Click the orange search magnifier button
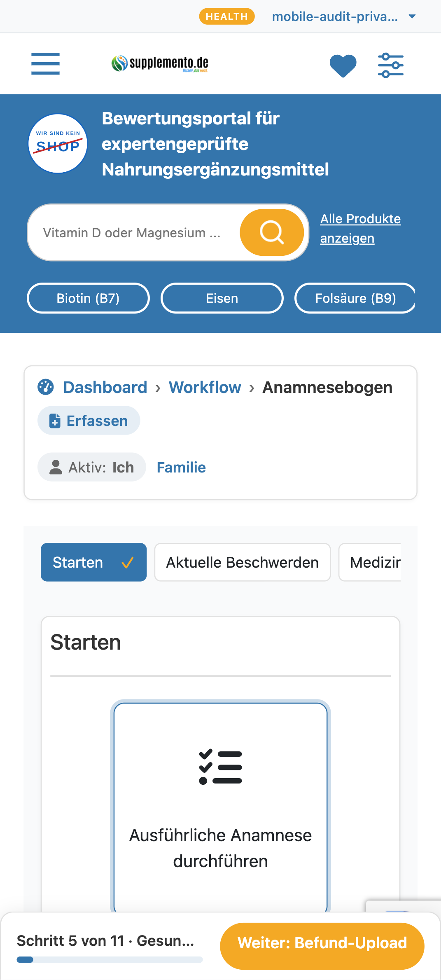 272,232
